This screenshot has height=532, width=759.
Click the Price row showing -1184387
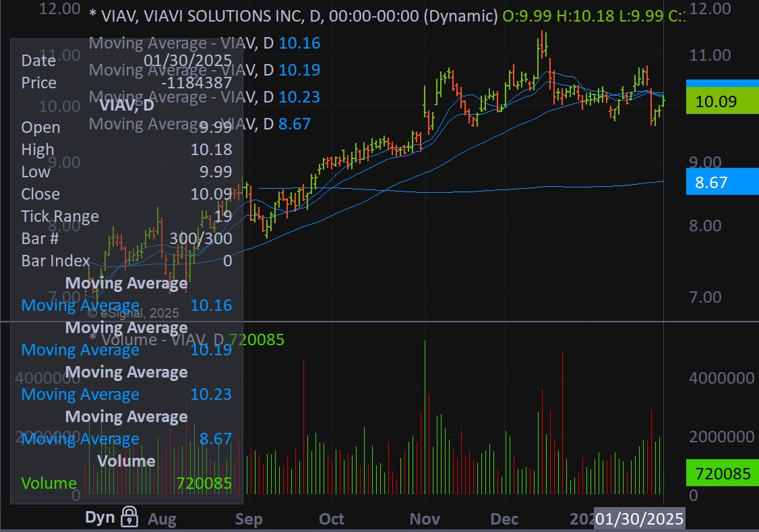(x=126, y=83)
